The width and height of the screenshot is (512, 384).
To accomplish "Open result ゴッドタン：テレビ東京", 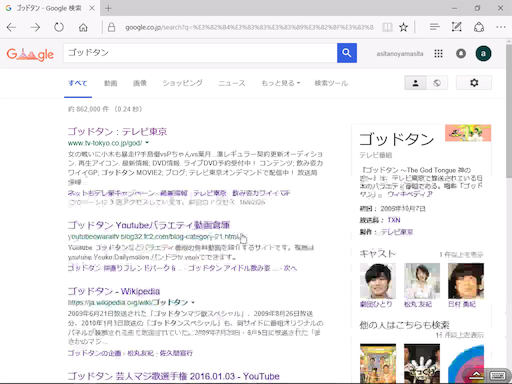I will coord(117,132).
